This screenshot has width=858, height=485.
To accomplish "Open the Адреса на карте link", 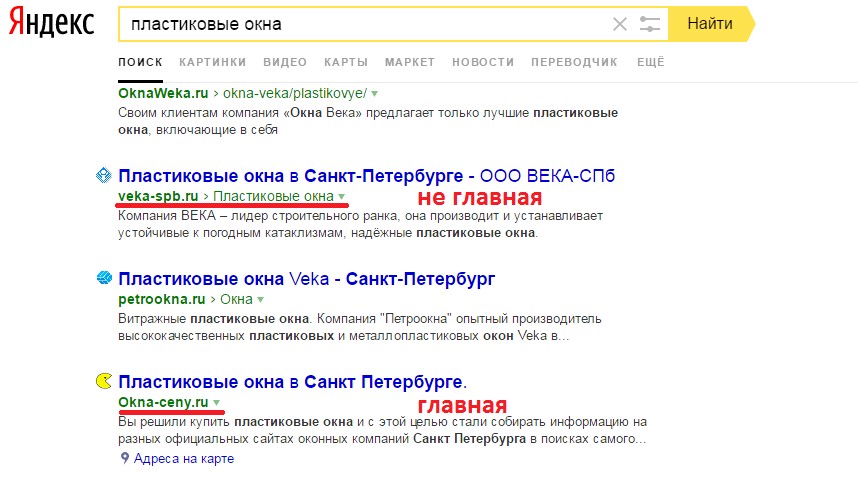I will click(x=184, y=459).
